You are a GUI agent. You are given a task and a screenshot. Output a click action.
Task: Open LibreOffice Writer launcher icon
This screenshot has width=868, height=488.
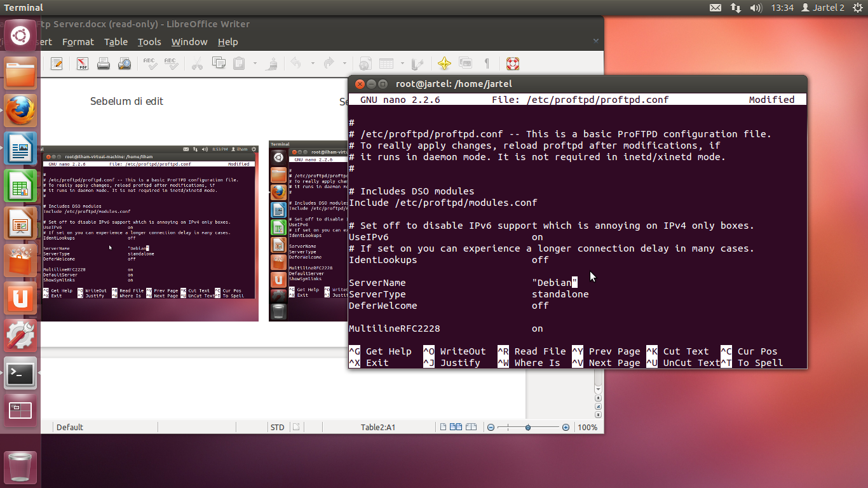(20, 149)
